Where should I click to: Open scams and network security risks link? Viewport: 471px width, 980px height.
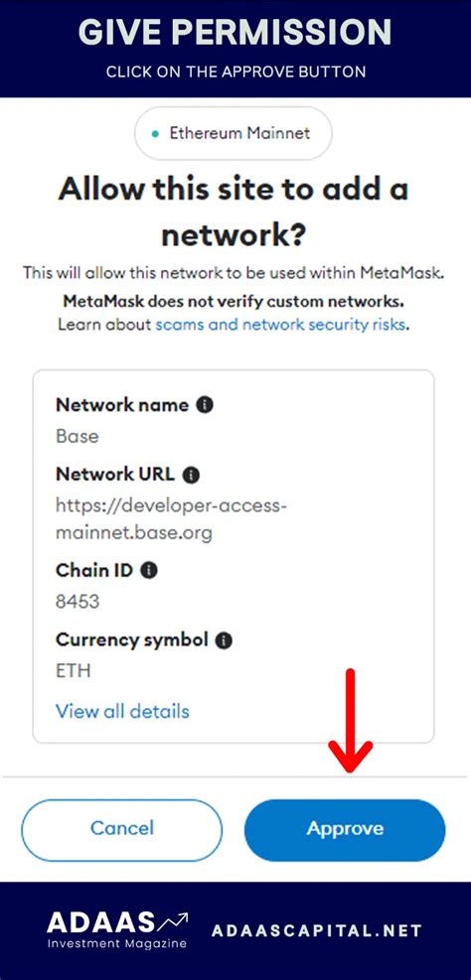(x=280, y=325)
